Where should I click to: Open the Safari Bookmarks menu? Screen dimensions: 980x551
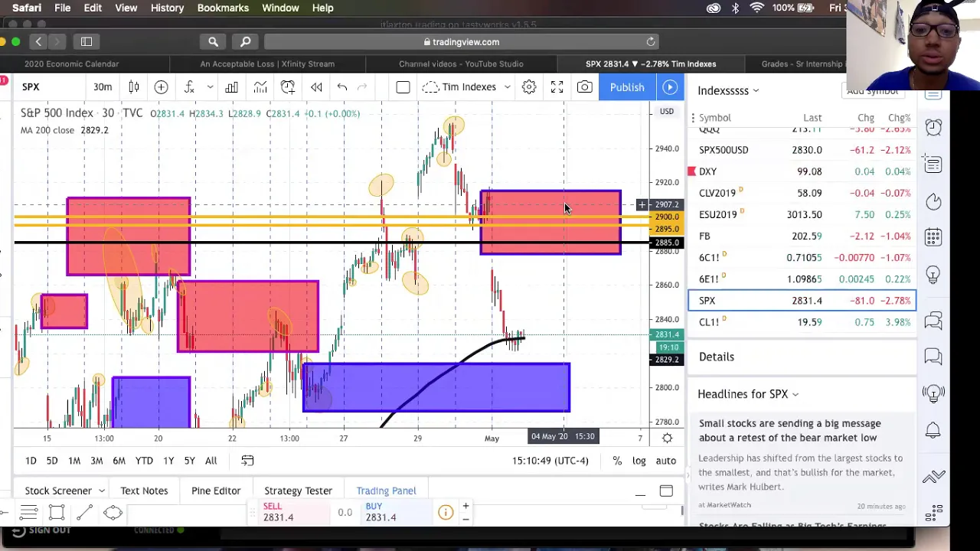pos(223,8)
